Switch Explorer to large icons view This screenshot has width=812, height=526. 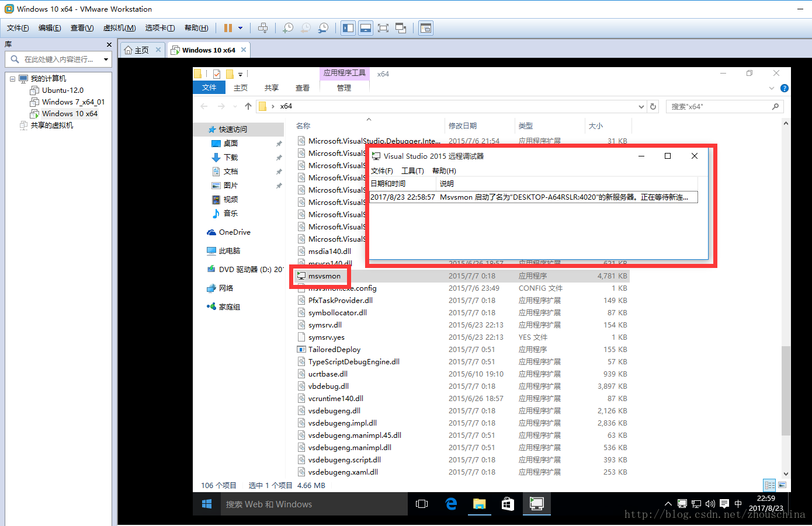pyautogui.click(x=782, y=485)
